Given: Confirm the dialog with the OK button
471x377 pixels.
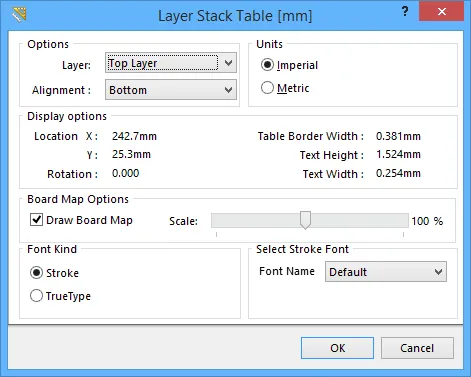Looking at the screenshot, I should click(337, 348).
